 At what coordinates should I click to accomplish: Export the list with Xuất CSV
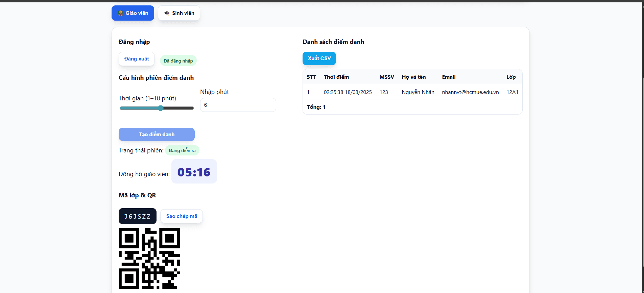tap(319, 58)
